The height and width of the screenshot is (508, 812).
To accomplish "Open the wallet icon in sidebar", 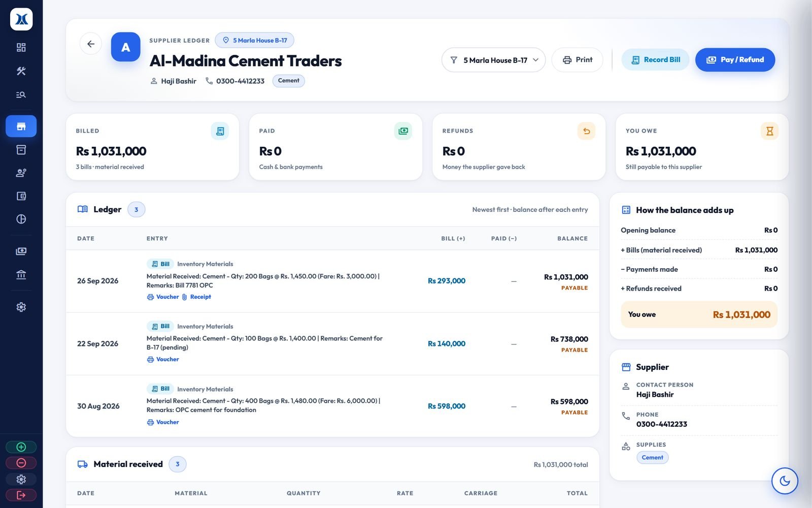I will [21, 196].
